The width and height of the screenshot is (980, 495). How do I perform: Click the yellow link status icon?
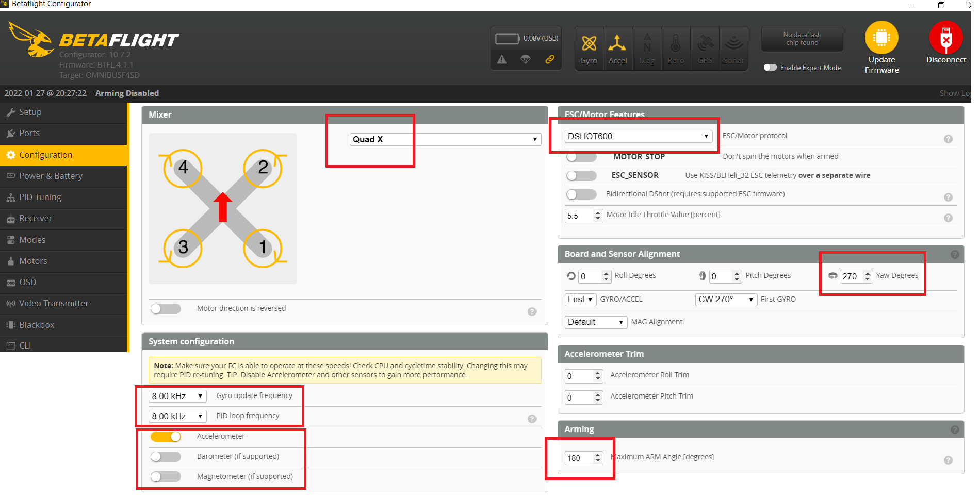point(550,60)
